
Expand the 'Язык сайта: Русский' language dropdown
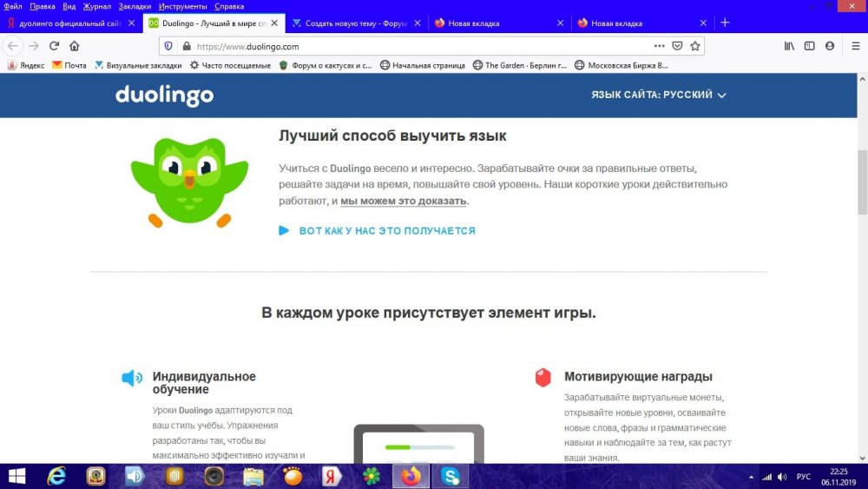[658, 95]
